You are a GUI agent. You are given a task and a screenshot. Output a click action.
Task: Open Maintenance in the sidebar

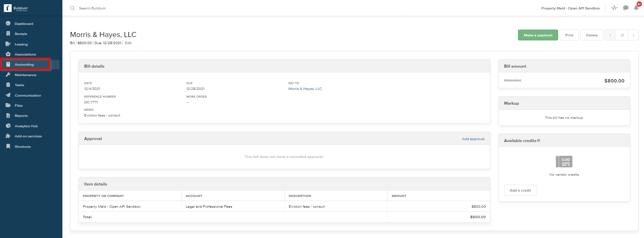(25, 75)
